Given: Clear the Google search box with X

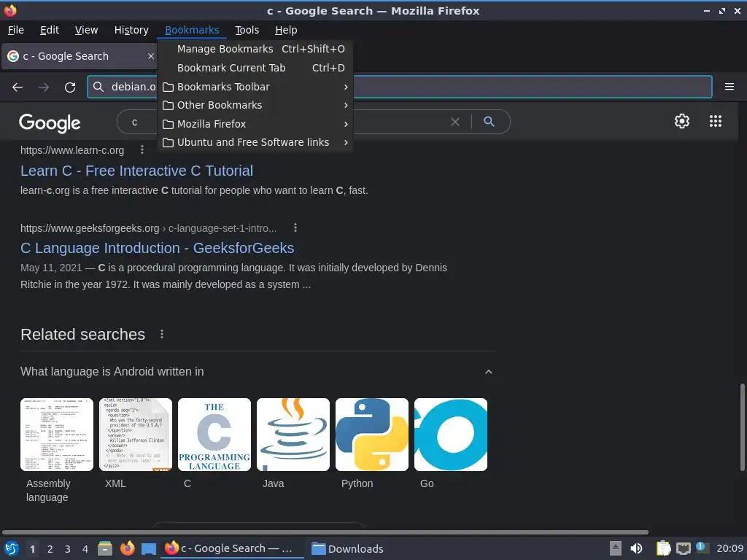Looking at the screenshot, I should click(x=455, y=122).
